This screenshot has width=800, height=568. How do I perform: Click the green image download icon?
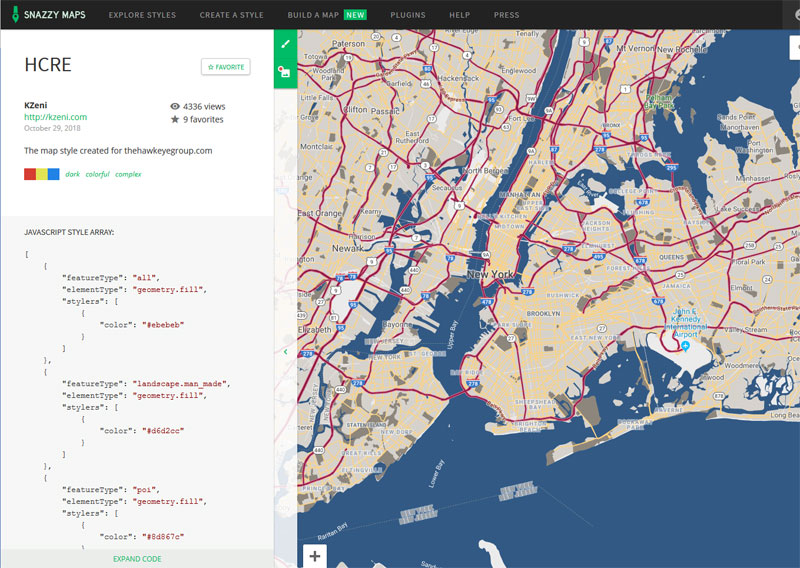285,72
